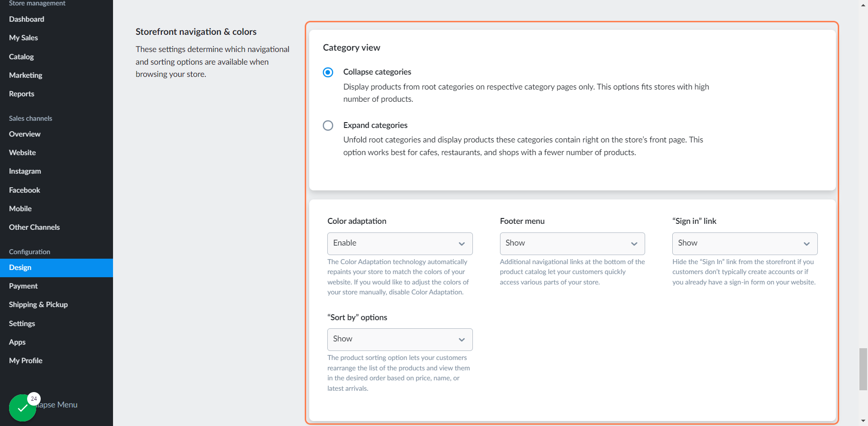Open Website sales channel
Screen dimensions: 868x426
22,152
